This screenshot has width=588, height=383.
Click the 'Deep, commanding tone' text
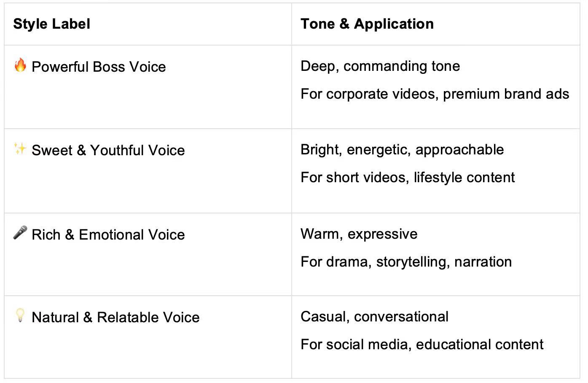point(380,66)
